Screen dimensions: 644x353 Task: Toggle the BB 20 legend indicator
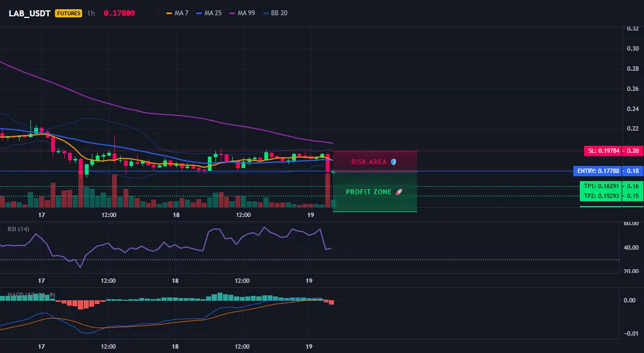pos(276,13)
